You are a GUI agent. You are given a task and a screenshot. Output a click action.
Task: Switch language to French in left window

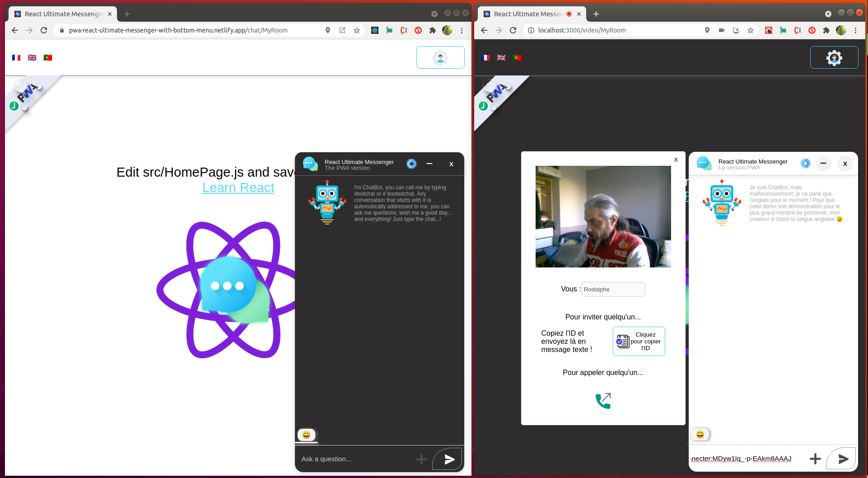[16, 57]
